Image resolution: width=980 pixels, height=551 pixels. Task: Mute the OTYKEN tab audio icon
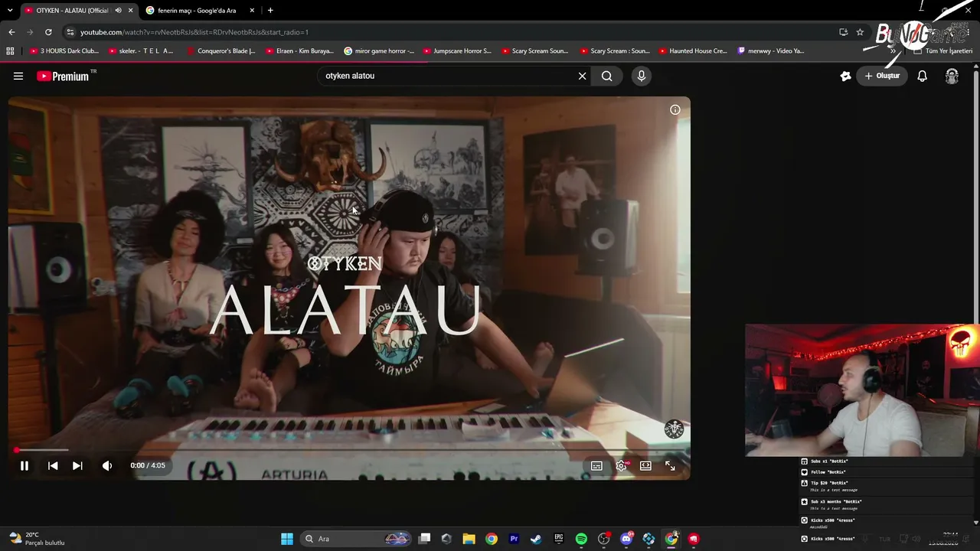point(118,11)
